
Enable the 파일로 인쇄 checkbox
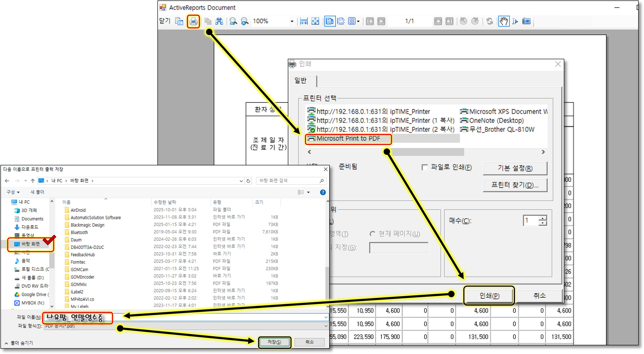click(425, 167)
